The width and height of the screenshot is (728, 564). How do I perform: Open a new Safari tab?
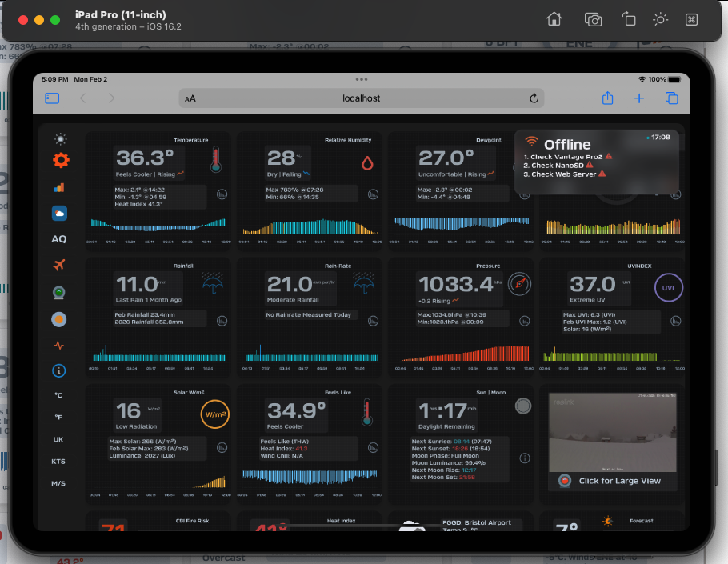639,98
